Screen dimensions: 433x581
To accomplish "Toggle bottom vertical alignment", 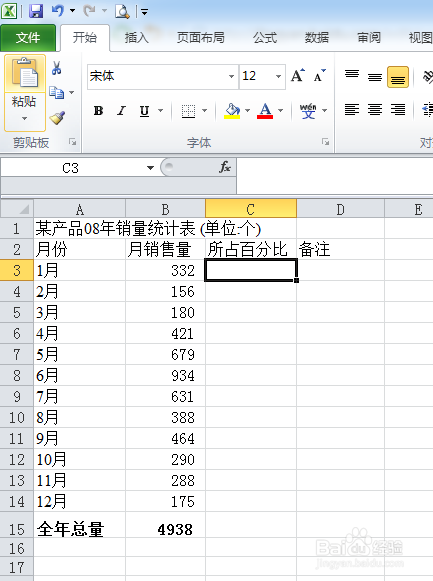I will tap(398, 77).
